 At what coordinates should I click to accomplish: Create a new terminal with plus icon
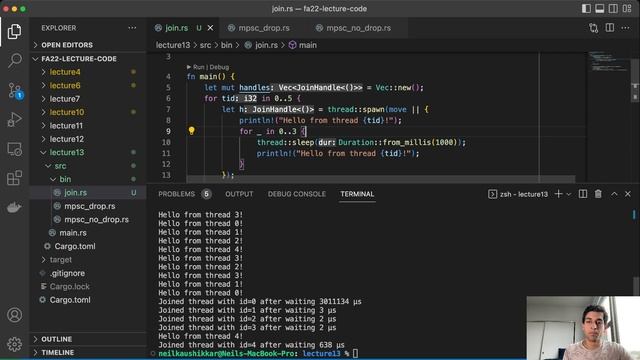[x=558, y=194]
